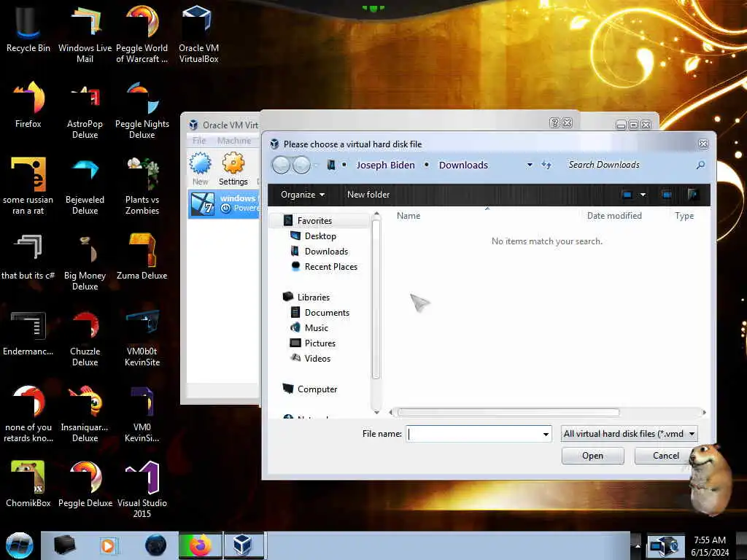The width and height of the screenshot is (747, 560).
Task: Expand the address bar history dropdown
Action: 530,165
